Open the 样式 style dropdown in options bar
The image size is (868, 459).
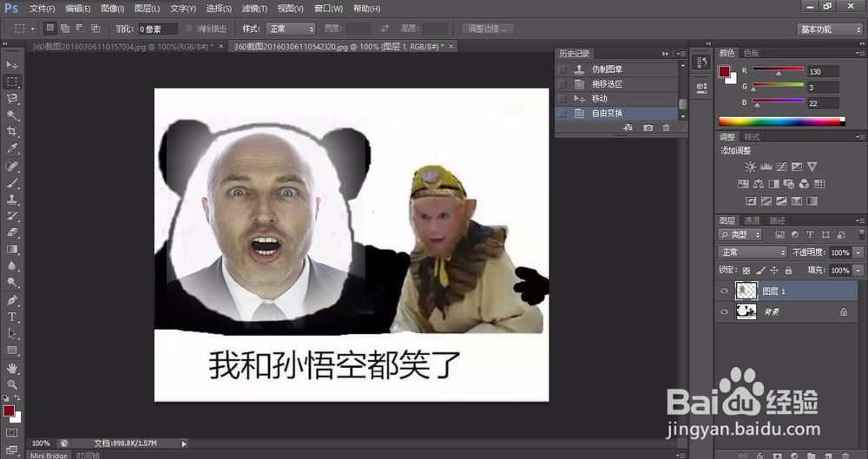[290, 29]
